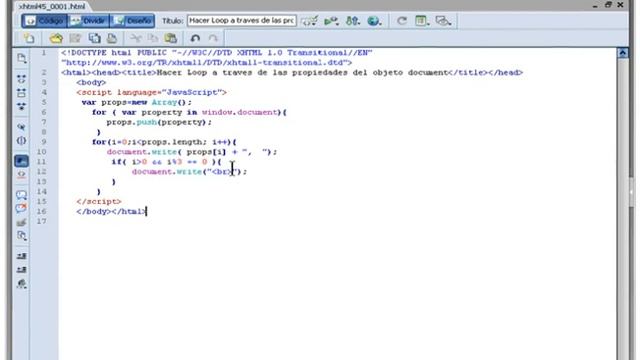
Task: Click the </script> closing tag
Action: (x=99, y=202)
